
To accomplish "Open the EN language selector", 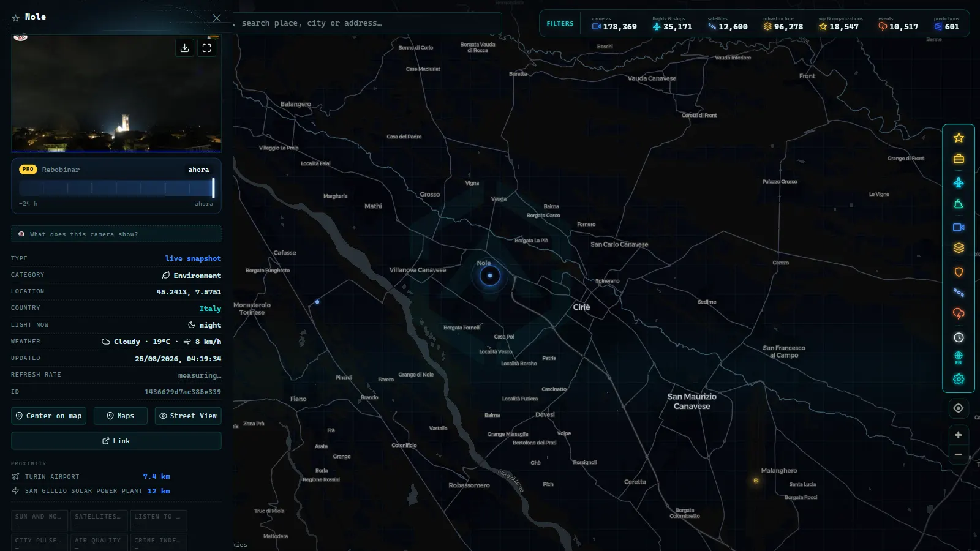I will (x=959, y=358).
